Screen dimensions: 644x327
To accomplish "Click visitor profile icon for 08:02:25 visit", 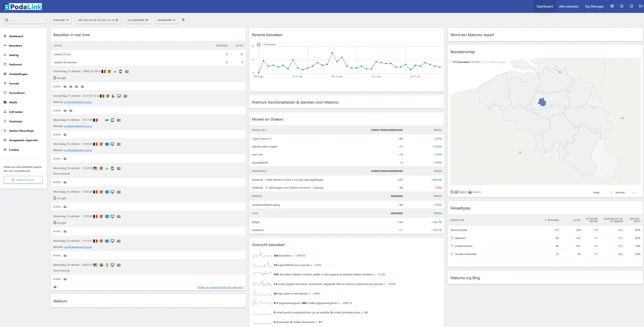I will (127, 71).
